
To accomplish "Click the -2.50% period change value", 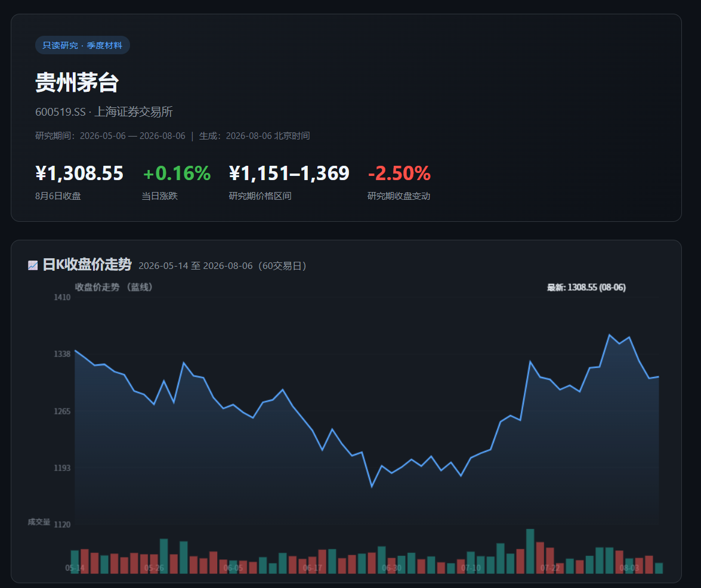I will (x=399, y=174).
